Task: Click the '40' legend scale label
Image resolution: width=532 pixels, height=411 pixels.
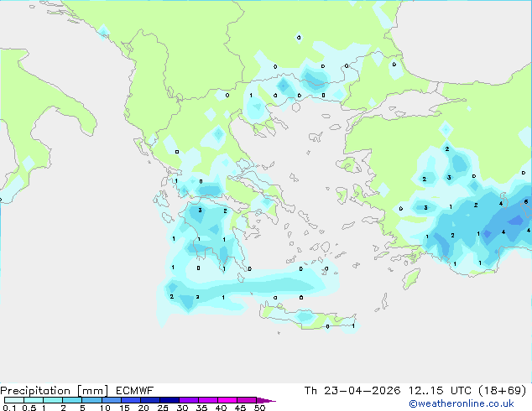Action: 221,408
